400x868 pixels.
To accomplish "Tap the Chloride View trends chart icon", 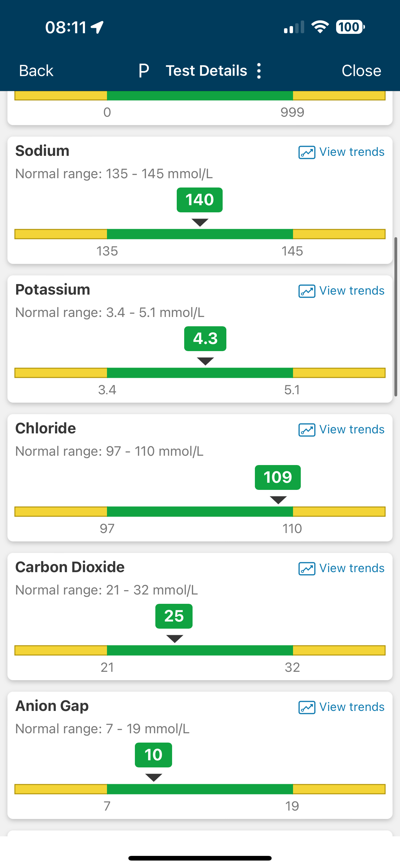I will coord(307,430).
